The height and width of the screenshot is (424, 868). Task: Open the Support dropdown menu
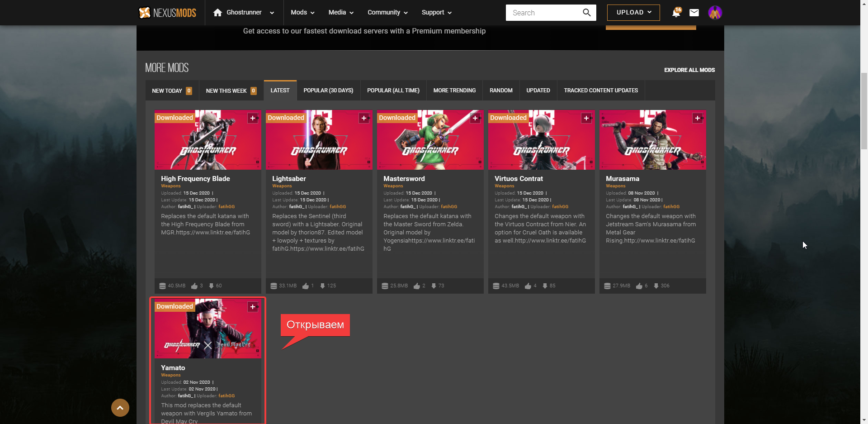437,13
